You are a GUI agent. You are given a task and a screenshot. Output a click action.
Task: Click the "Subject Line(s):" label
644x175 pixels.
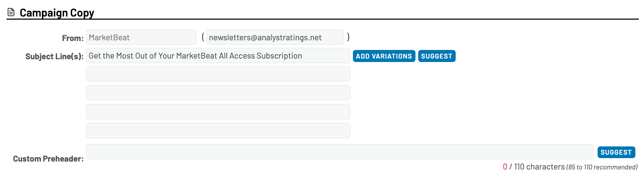54,56
